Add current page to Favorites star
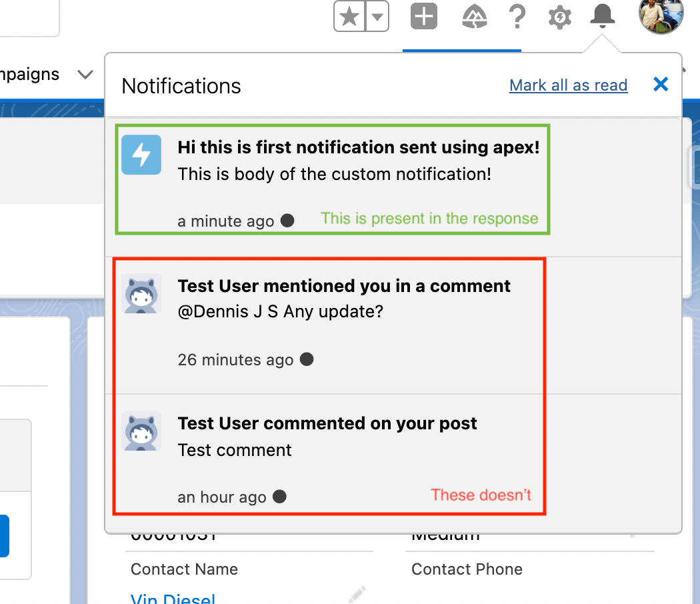This screenshot has height=604, width=700. [x=349, y=17]
